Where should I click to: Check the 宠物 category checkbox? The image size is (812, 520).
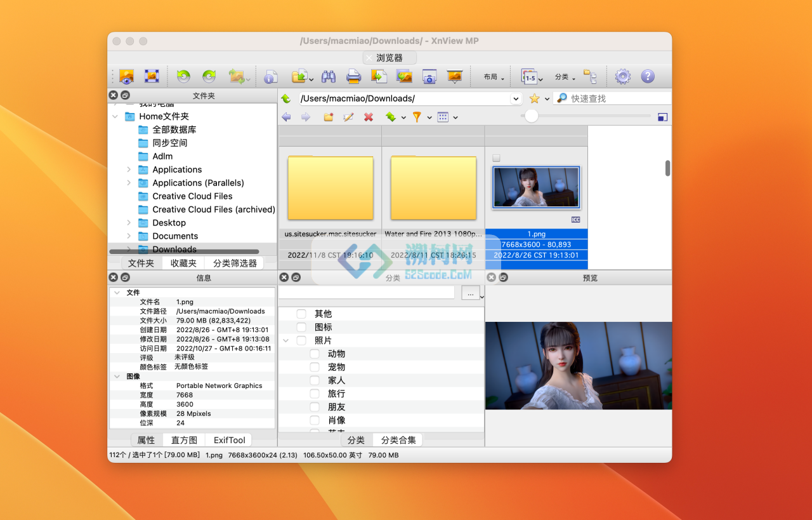point(315,367)
